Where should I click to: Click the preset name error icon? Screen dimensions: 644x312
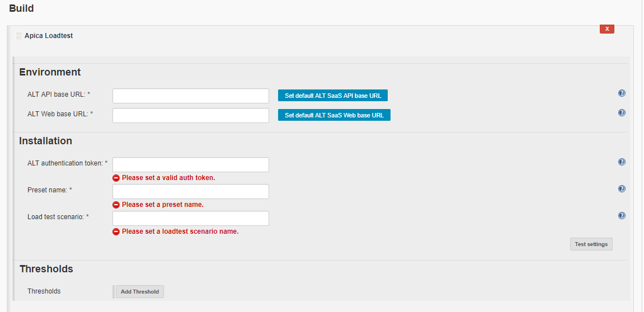116,205
